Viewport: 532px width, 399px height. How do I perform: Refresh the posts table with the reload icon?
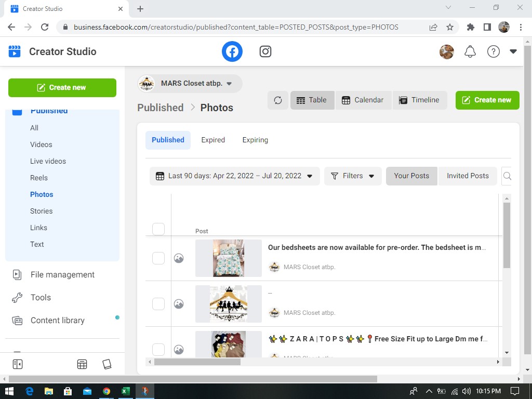278,100
